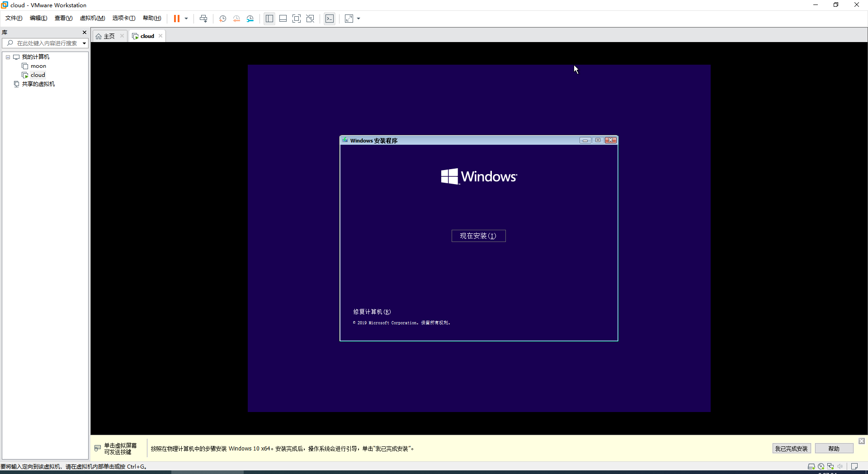868x474 pixels.
Task: Close the 主页 tab
Action: [122, 36]
